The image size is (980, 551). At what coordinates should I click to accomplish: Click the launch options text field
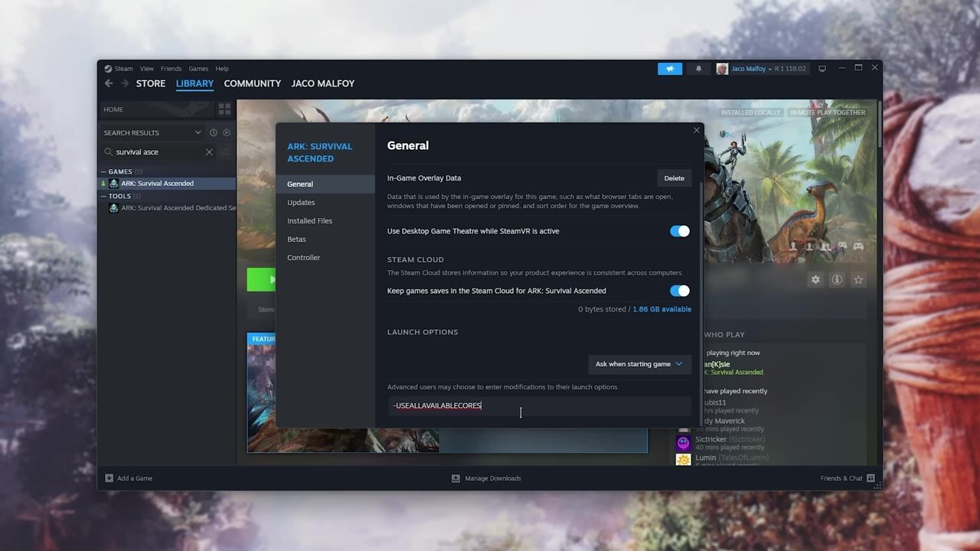point(540,406)
